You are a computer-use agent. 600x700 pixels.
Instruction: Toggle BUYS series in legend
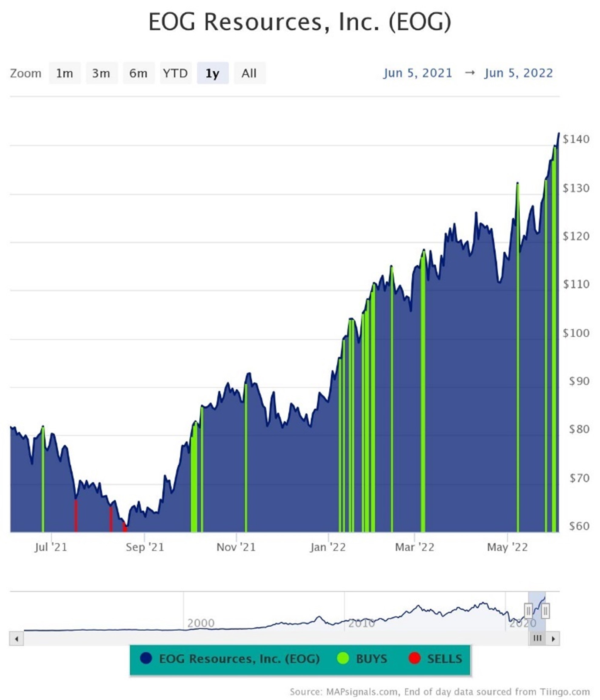[x=362, y=658]
